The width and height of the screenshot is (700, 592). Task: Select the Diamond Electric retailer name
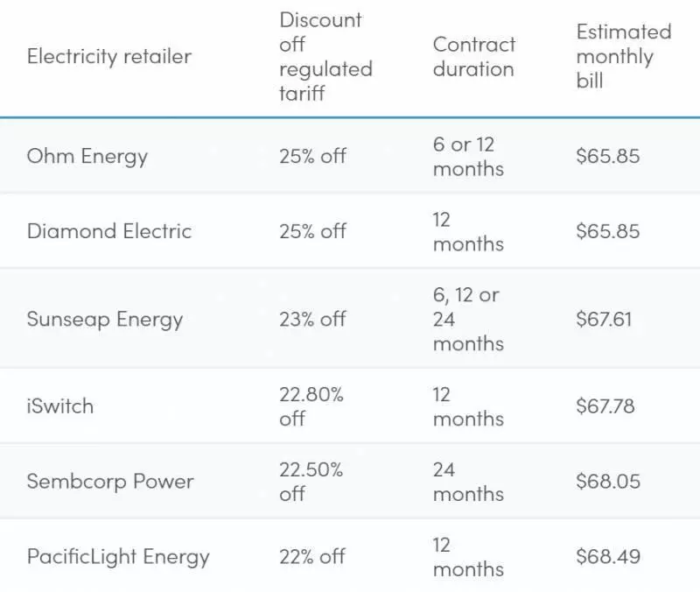108,231
